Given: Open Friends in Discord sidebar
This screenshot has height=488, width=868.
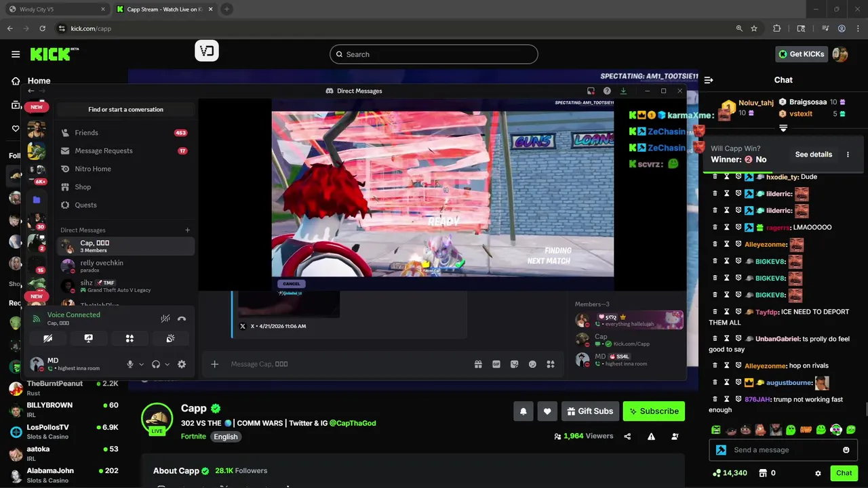Looking at the screenshot, I should tap(125, 133).
